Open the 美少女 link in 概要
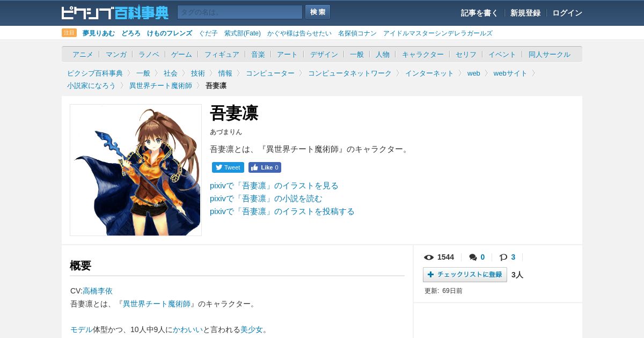Screen dimensions: 644x338 coord(252,329)
